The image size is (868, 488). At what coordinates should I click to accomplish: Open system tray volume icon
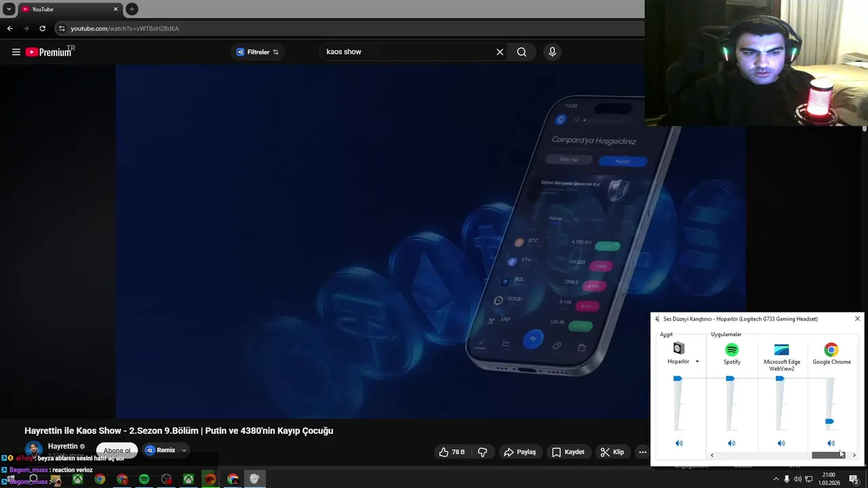[x=797, y=479]
